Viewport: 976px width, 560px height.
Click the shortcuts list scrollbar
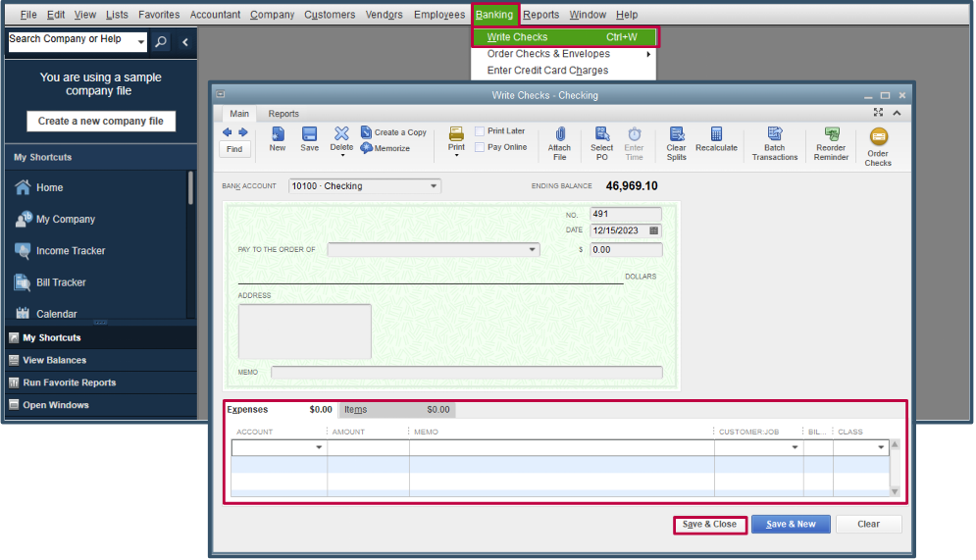click(x=190, y=187)
